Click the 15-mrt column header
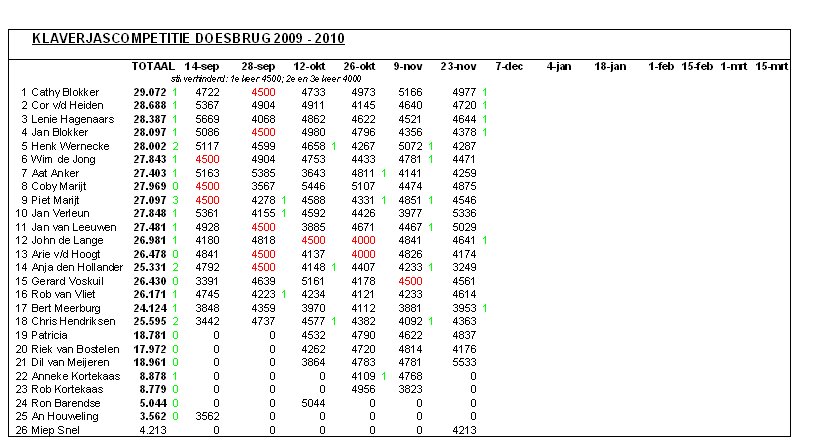 771,66
